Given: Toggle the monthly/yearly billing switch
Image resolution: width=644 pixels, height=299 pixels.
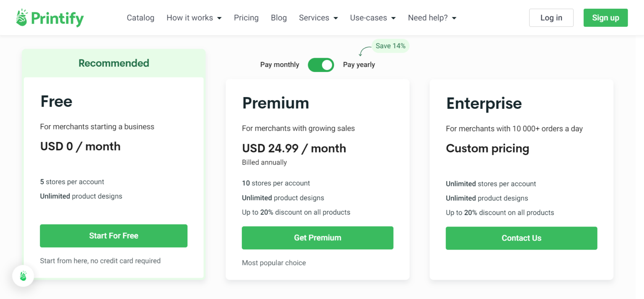Looking at the screenshot, I should click(x=321, y=65).
